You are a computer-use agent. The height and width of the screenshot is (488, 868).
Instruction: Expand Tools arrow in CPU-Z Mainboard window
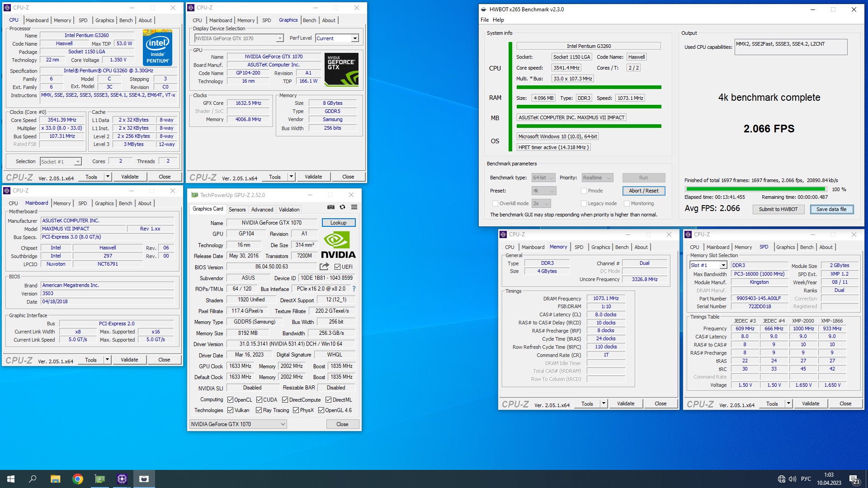pyautogui.click(x=107, y=360)
